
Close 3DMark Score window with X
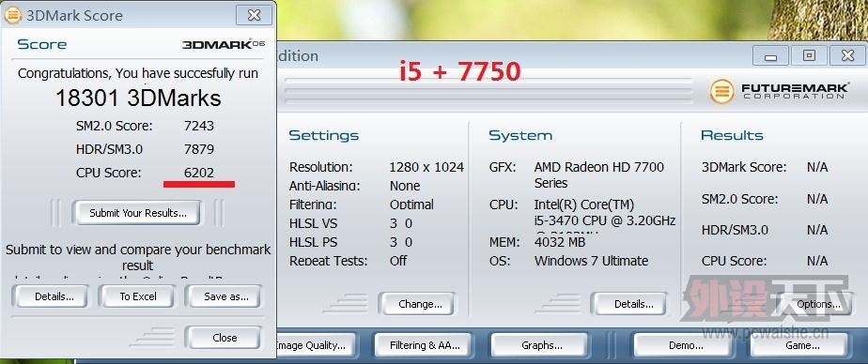[254, 15]
